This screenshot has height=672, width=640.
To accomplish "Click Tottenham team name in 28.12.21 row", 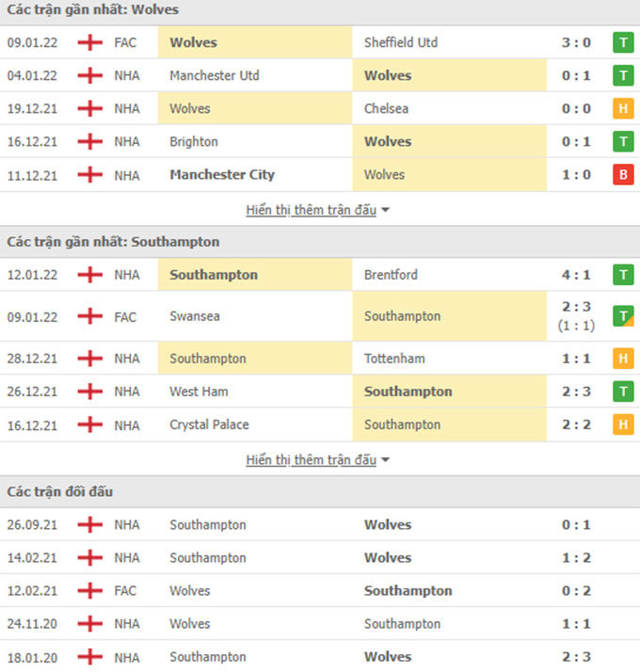I will (x=394, y=359).
